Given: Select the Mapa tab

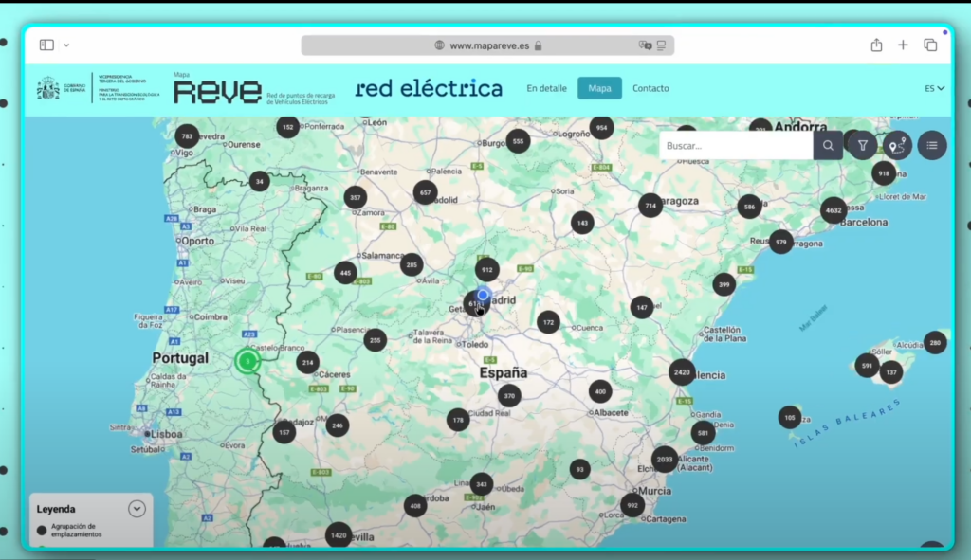Looking at the screenshot, I should coord(599,88).
